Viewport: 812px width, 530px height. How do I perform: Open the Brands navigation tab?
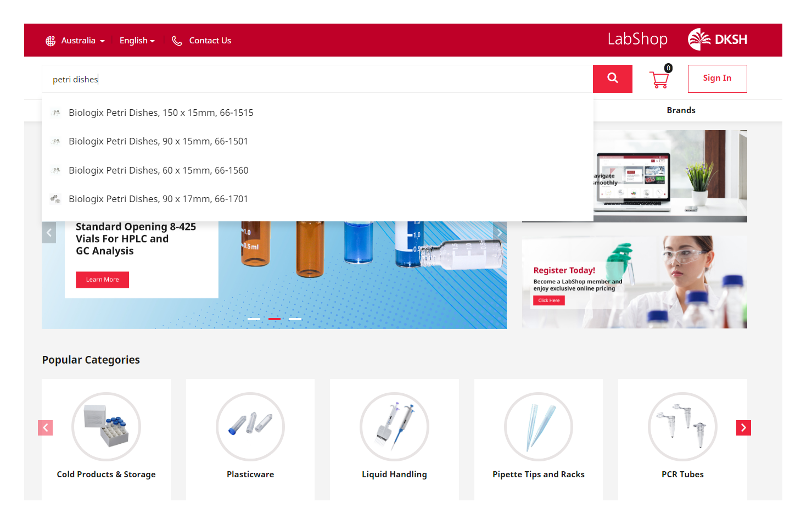click(x=681, y=110)
